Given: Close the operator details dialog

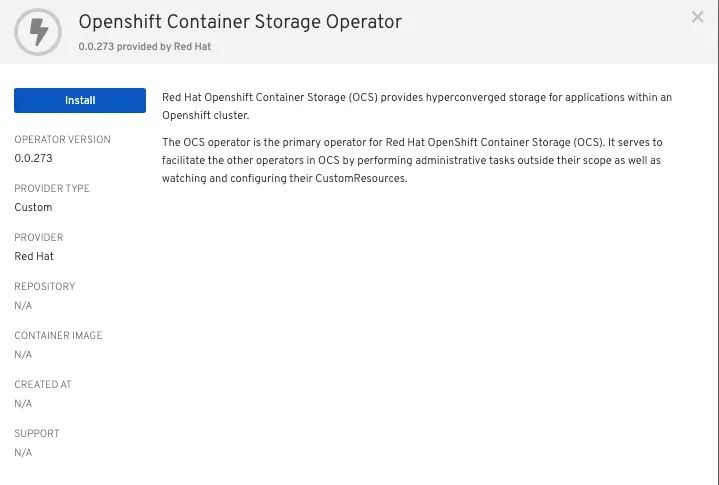Looking at the screenshot, I should click(x=697, y=17).
